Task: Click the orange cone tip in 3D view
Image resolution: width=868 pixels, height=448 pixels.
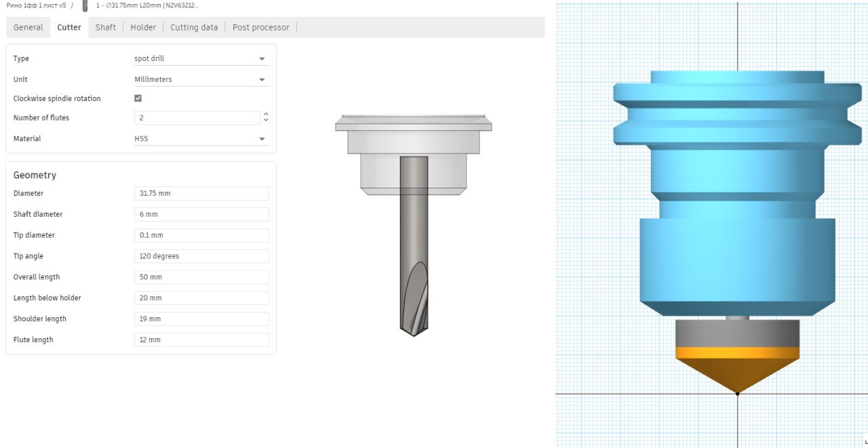Action: [x=737, y=372]
